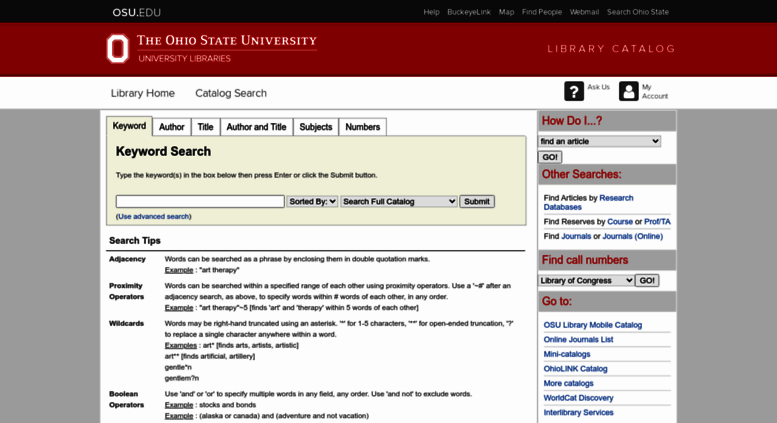Open the Course reserves link
Screen dimensions: 777x423
click(x=620, y=222)
